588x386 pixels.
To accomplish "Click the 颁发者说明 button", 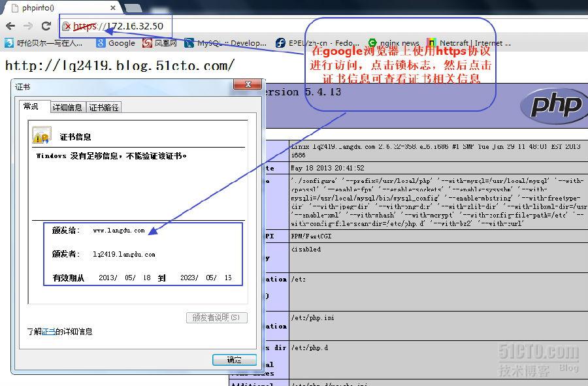I will coord(217,318).
